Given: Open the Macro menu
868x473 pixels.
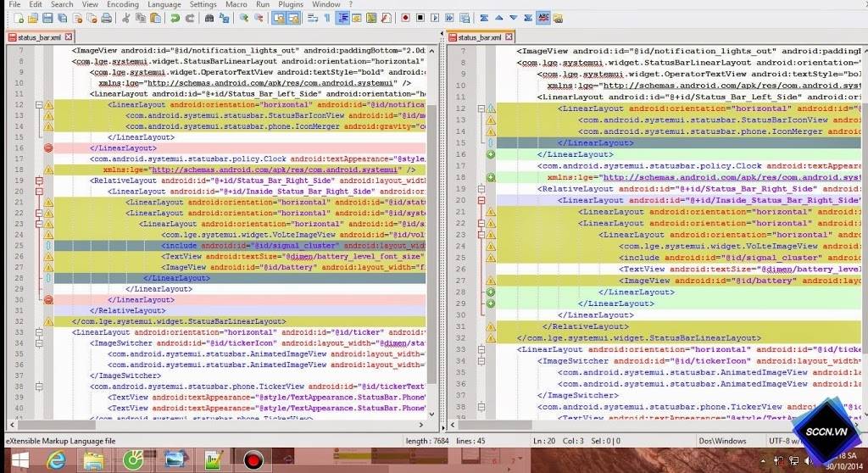Looking at the screenshot, I should [236, 4].
